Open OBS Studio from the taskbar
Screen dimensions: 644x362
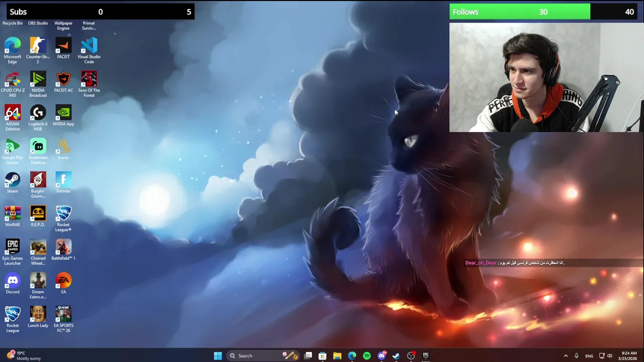[x=411, y=355]
